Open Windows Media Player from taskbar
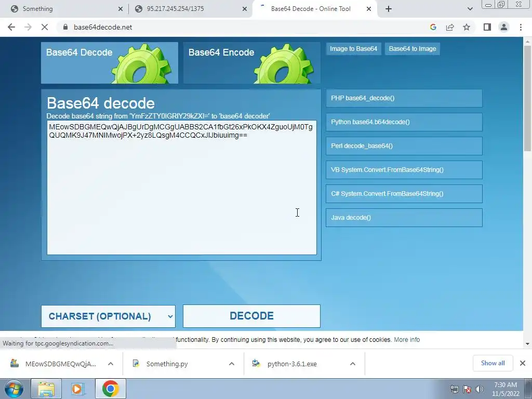Viewport: 532px width, 399px height. 78,389
